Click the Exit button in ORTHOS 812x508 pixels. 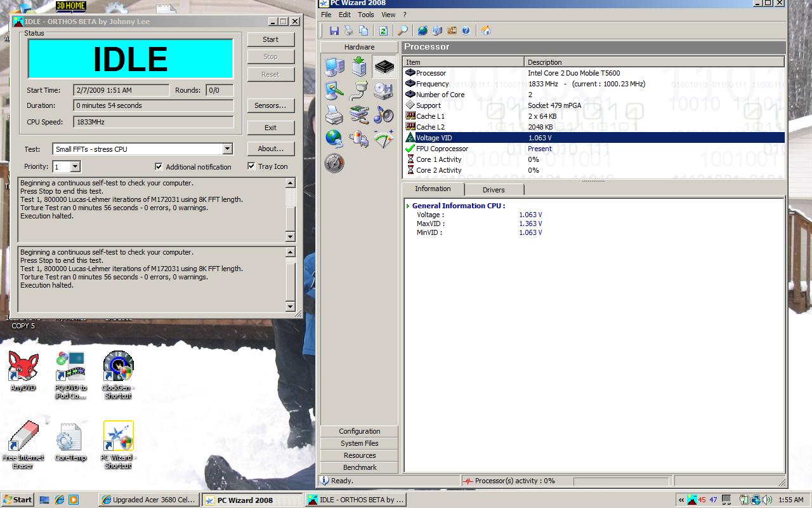270,128
